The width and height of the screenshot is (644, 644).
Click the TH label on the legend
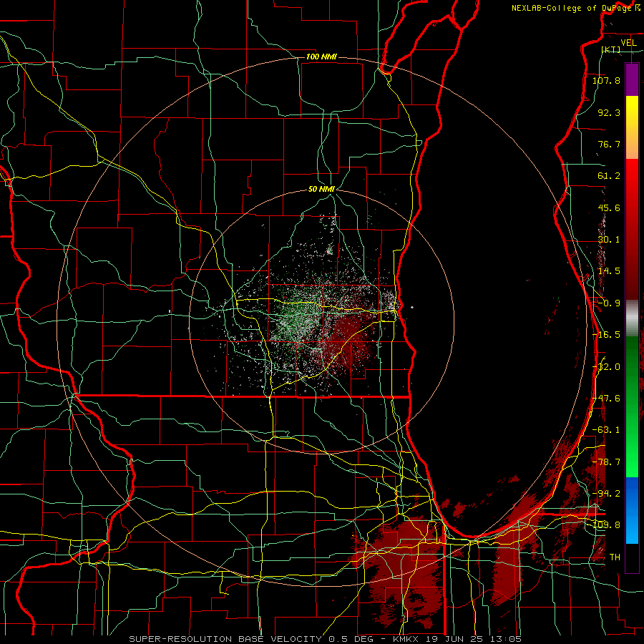615,557
